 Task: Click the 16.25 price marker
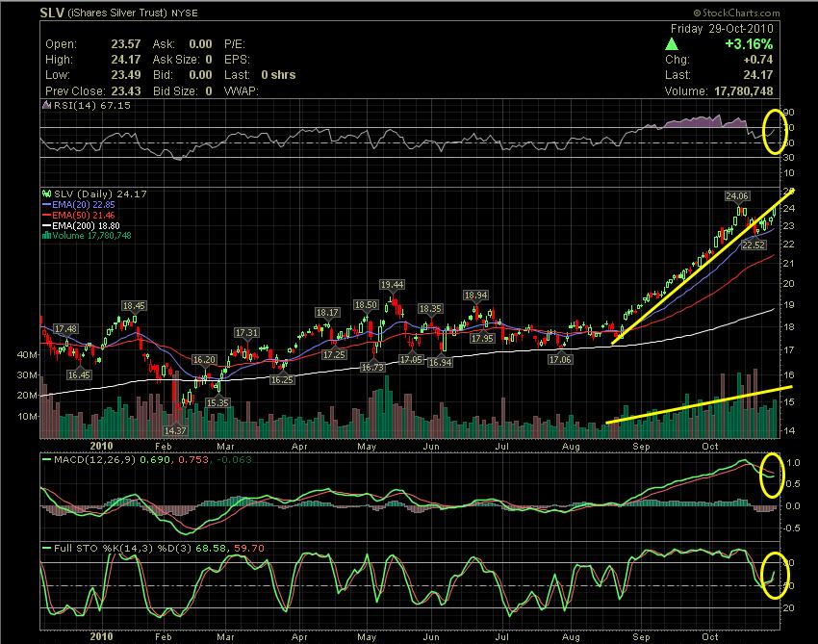click(282, 380)
